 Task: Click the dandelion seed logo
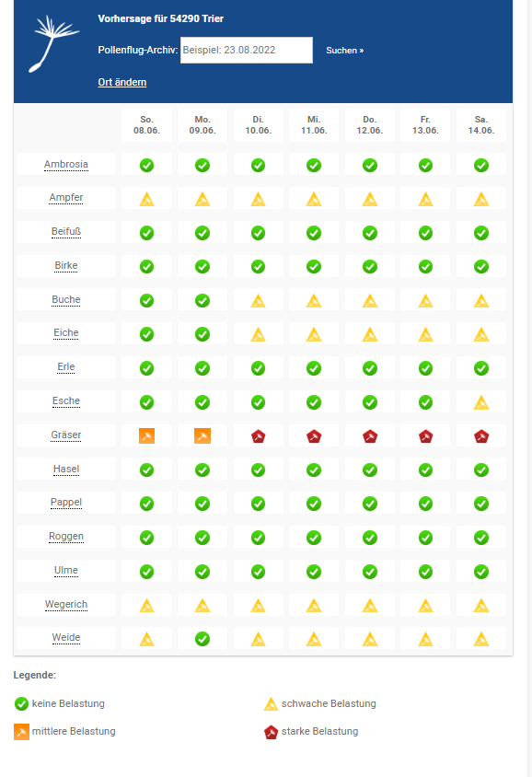[53, 43]
